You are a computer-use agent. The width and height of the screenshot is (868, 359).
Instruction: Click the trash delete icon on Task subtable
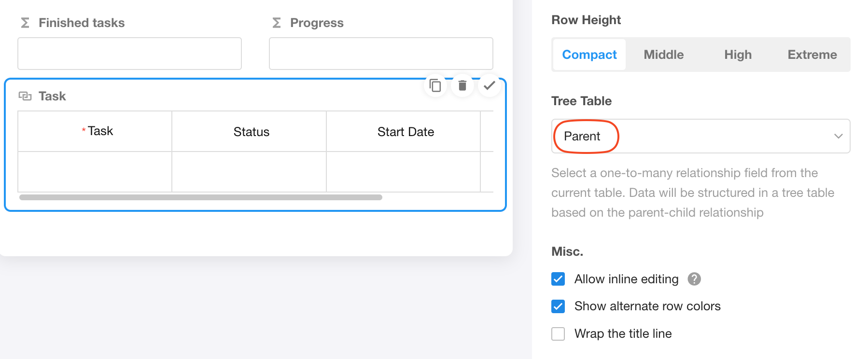[x=462, y=85]
